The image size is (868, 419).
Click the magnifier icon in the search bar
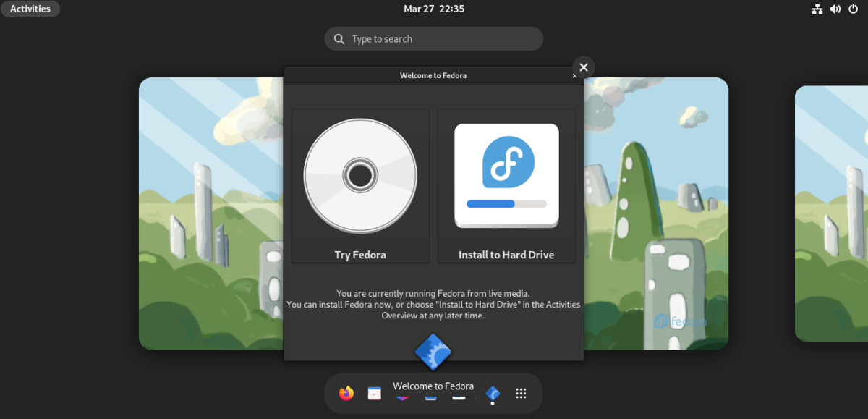click(x=339, y=38)
